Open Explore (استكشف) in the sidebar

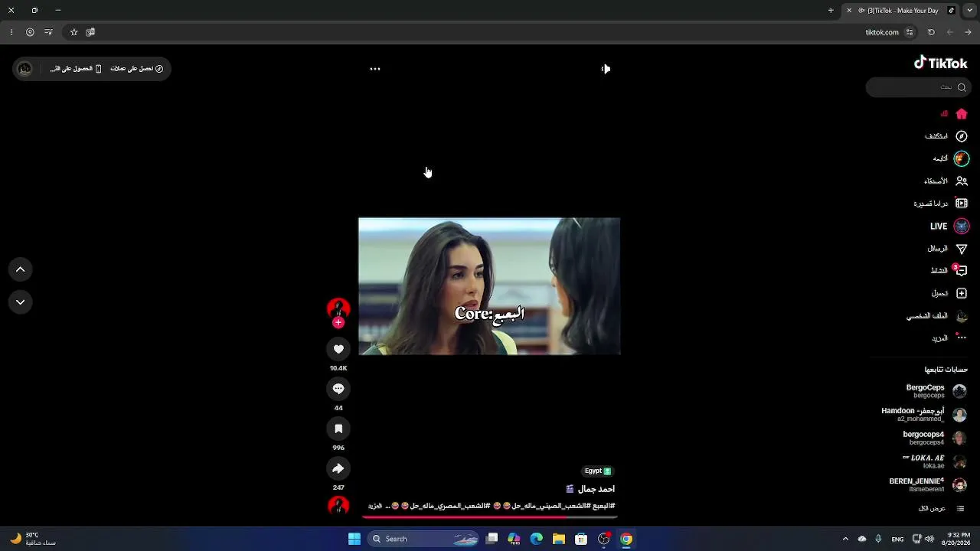(946, 136)
